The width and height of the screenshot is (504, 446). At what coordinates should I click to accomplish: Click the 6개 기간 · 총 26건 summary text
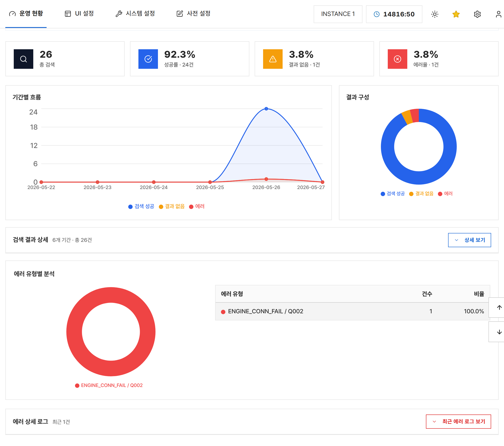click(x=72, y=240)
